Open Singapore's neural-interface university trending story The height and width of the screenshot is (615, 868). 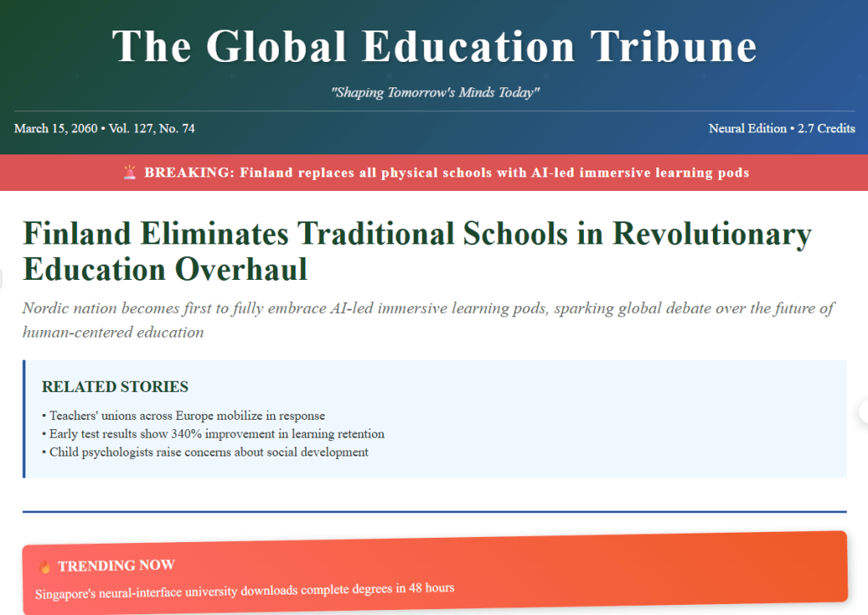pos(245,588)
